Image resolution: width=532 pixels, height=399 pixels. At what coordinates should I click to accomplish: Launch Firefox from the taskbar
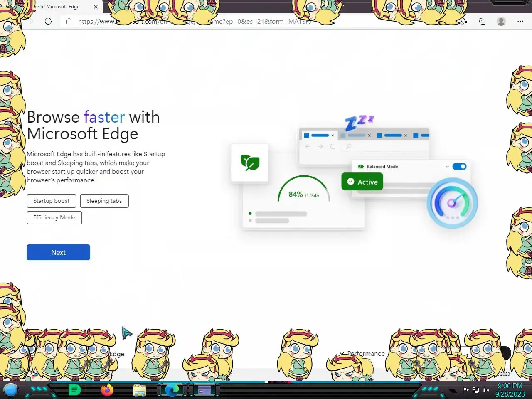pos(107,390)
